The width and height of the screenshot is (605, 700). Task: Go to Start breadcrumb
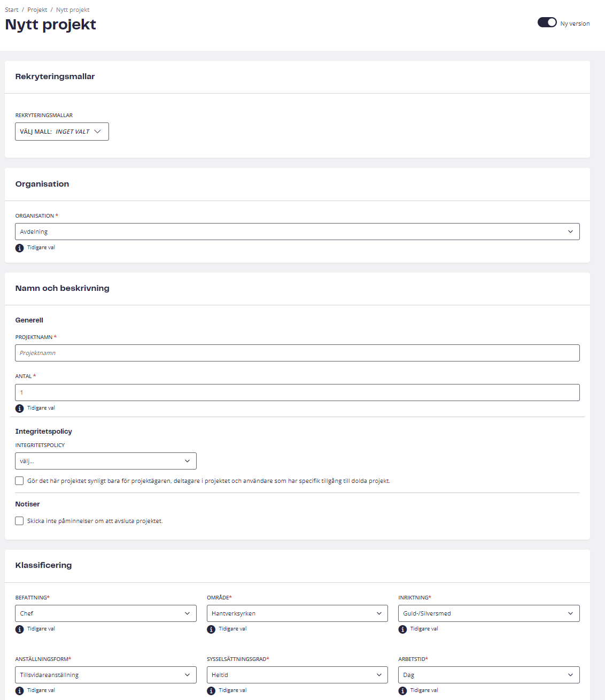[x=12, y=10]
